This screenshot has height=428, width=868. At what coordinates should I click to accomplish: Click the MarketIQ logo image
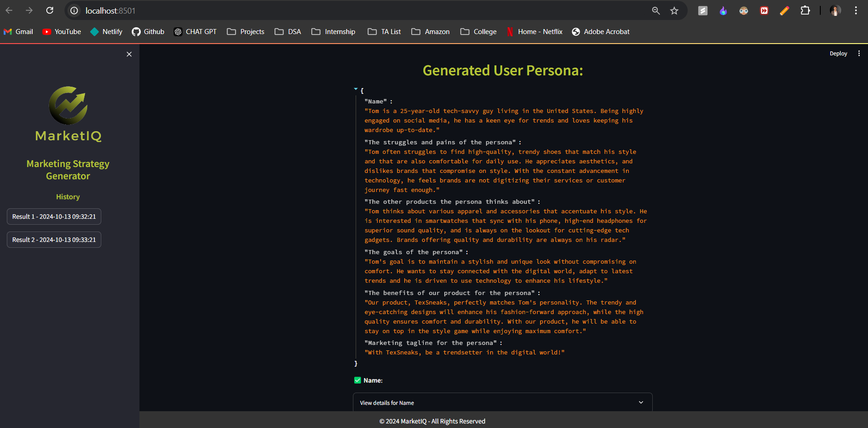point(68,114)
